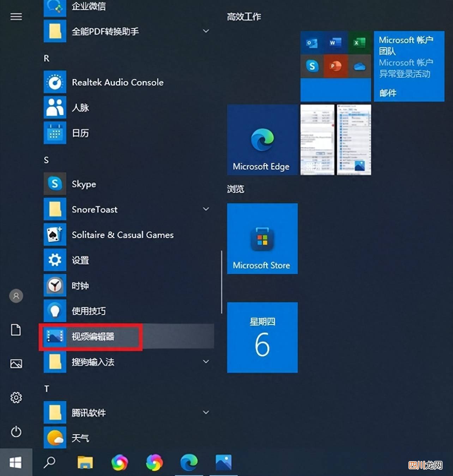Open the Photos tile with image icon
Image resolution: width=453 pixels, height=476 pixels.
354,139
